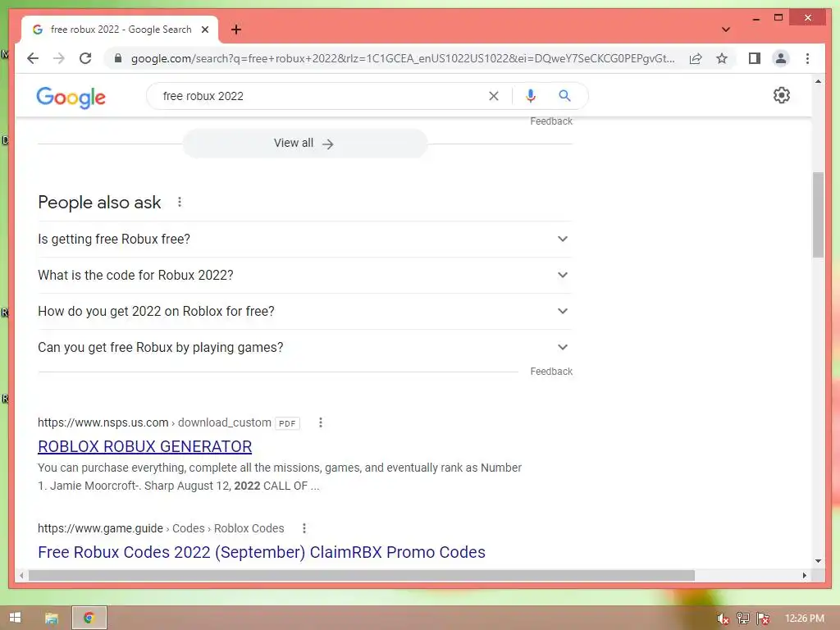
Task: Open 'Free Robux Codes 2022 (September)' result
Action: 262,552
